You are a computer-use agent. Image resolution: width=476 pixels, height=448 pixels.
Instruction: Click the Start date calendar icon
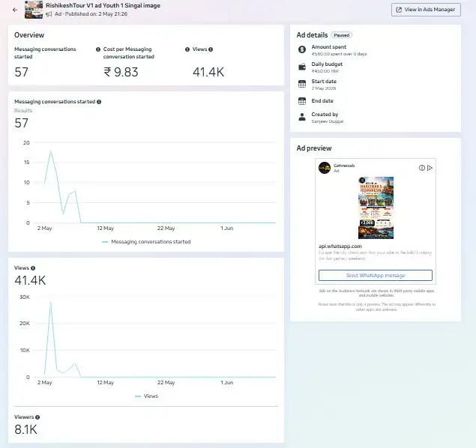[x=302, y=84]
